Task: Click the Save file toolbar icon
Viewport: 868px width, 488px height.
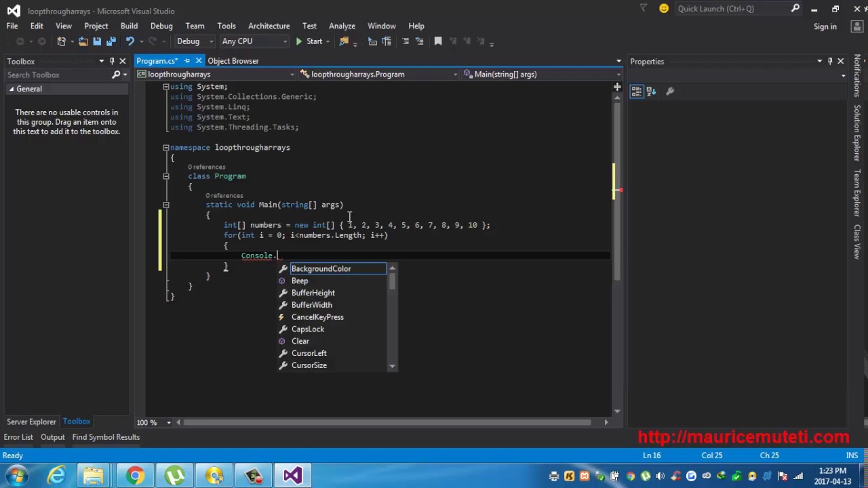Action: [x=97, y=41]
